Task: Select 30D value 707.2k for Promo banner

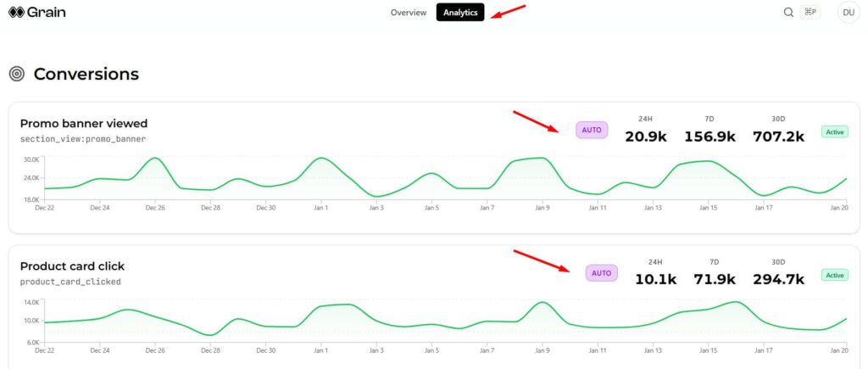Action: click(778, 137)
